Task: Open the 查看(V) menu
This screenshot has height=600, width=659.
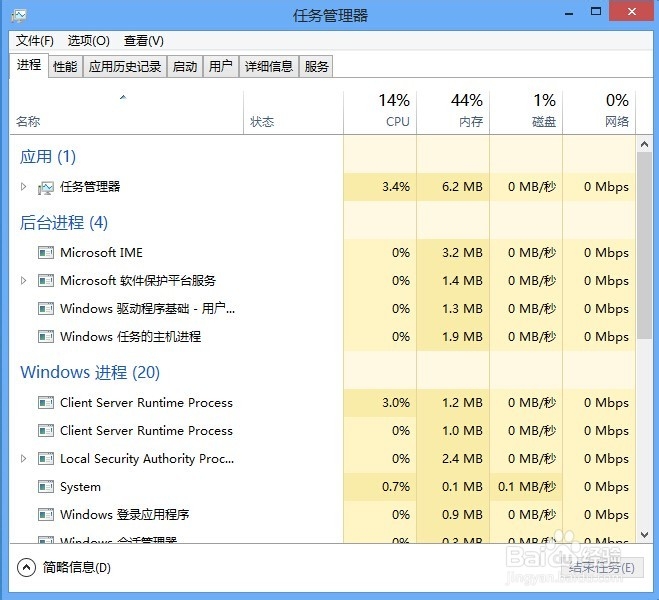Action: tap(144, 41)
